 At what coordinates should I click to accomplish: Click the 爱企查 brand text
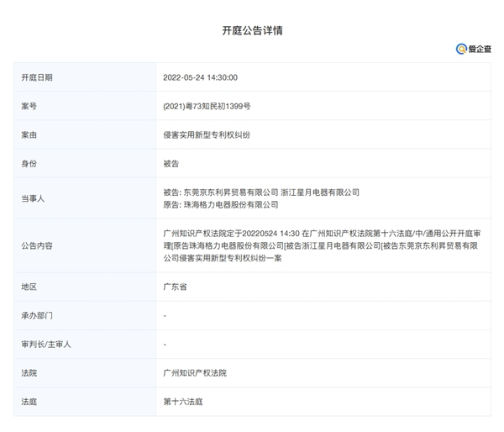click(x=480, y=49)
